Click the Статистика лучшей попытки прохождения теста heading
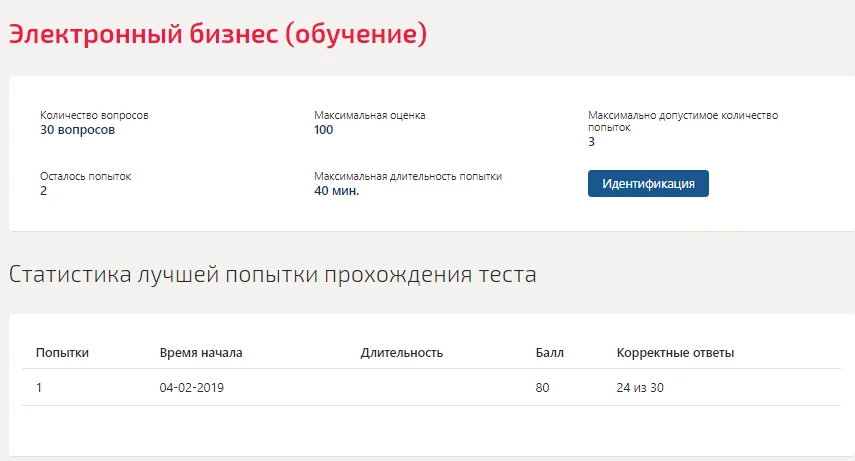Image resolution: width=855 pixels, height=461 pixels. pyautogui.click(x=273, y=274)
